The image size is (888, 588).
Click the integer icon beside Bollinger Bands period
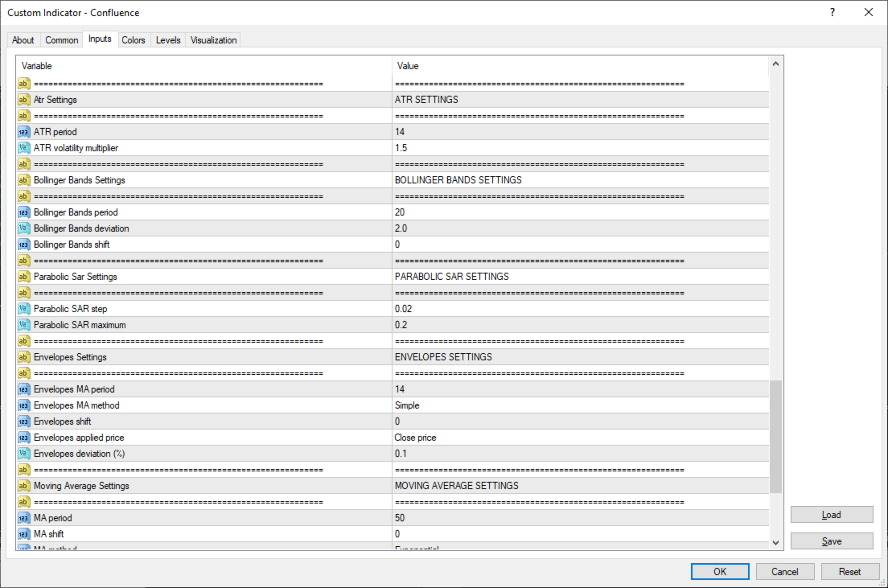click(x=23, y=212)
